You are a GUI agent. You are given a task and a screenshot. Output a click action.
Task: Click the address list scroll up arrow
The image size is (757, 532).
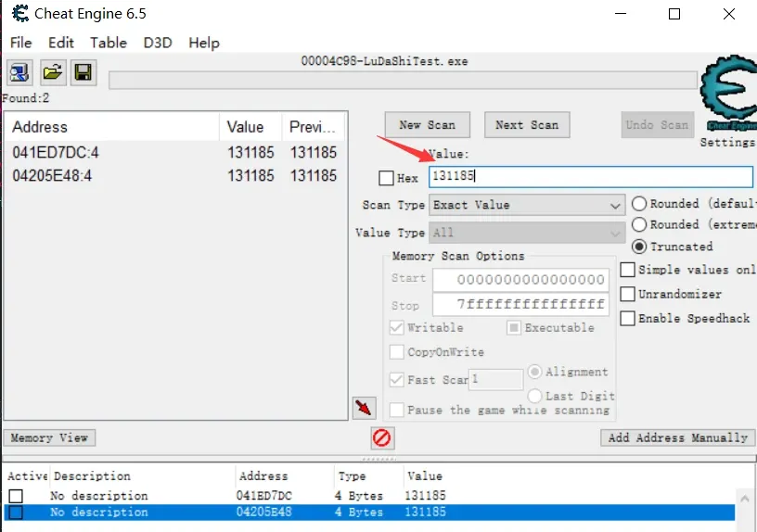coord(745,499)
